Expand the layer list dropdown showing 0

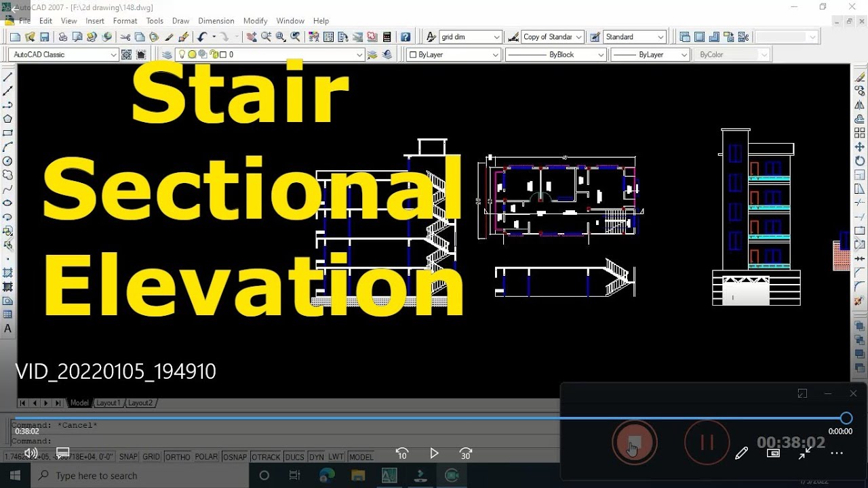(x=359, y=55)
